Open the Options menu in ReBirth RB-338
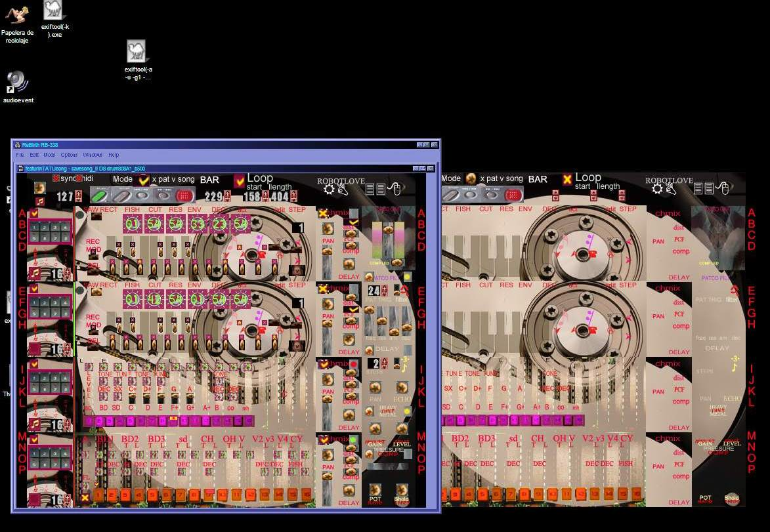 tap(69, 155)
